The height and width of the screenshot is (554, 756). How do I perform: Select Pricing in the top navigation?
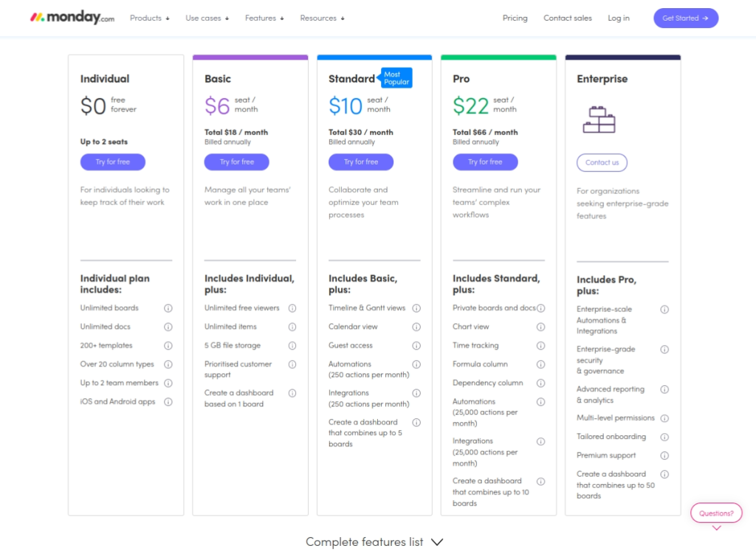[x=515, y=18]
